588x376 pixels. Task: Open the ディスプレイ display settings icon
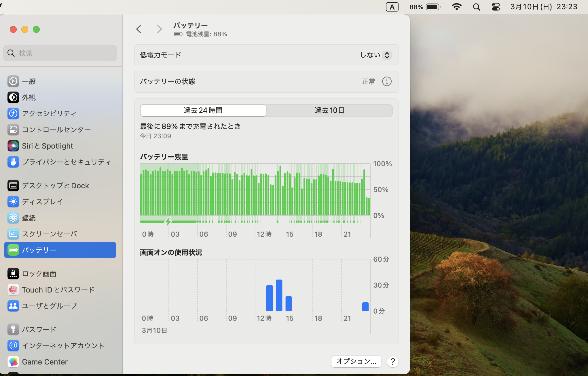[x=13, y=202]
